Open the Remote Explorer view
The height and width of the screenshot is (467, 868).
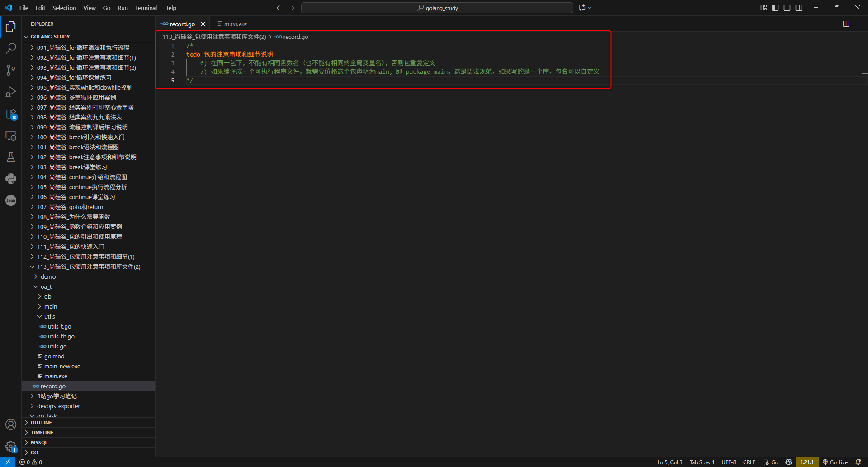11,135
